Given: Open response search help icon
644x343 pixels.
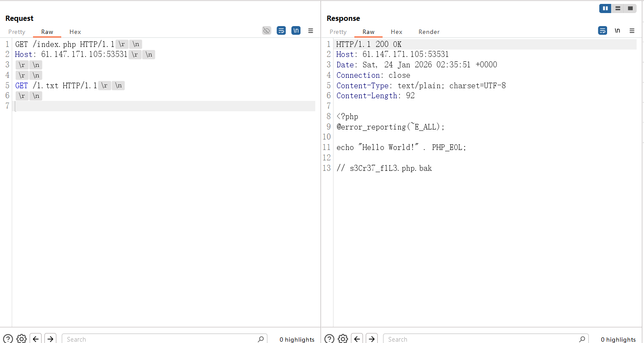Looking at the screenshot, I should (x=329, y=339).
